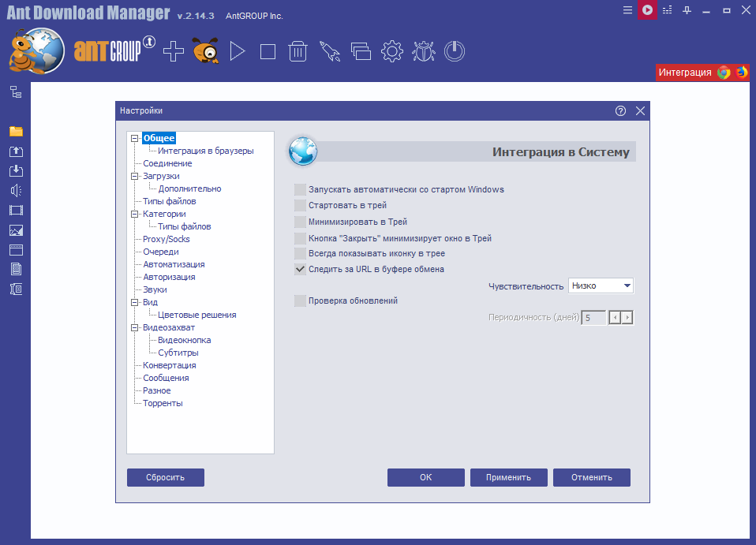Click the Сбросить button
This screenshot has width=756, height=545.
click(166, 477)
